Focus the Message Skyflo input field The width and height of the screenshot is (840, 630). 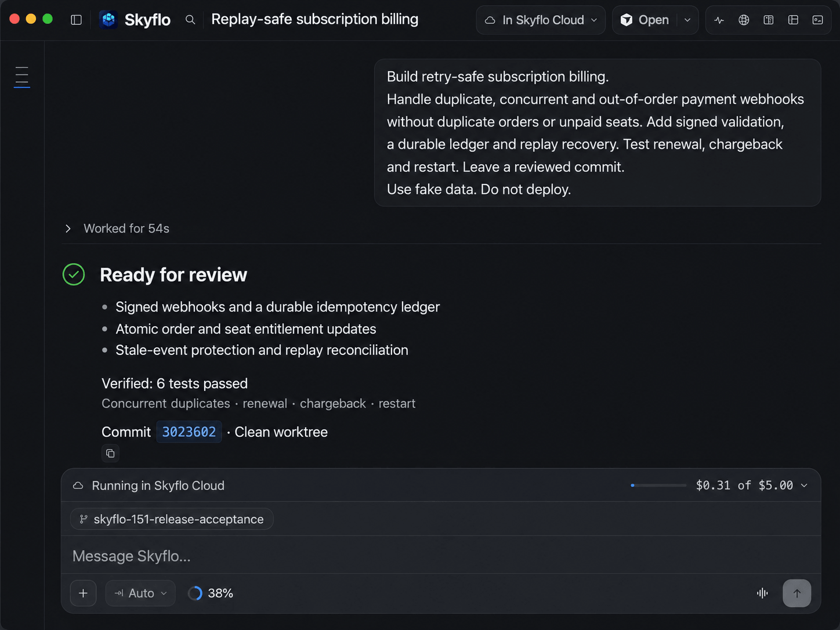[x=441, y=556]
